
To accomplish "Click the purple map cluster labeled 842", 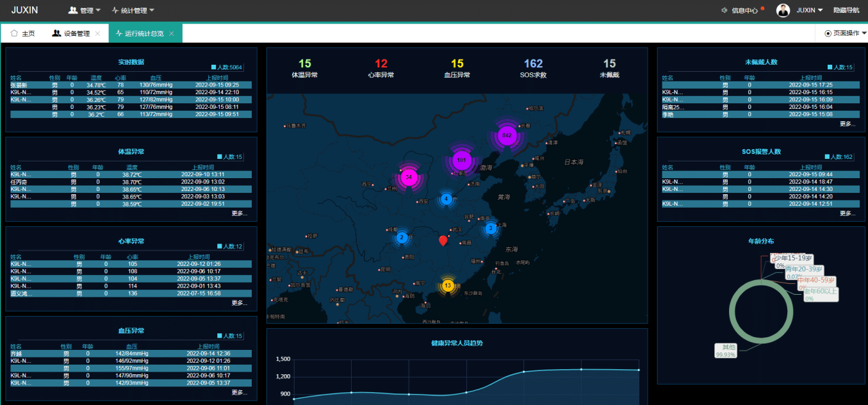I will (507, 135).
